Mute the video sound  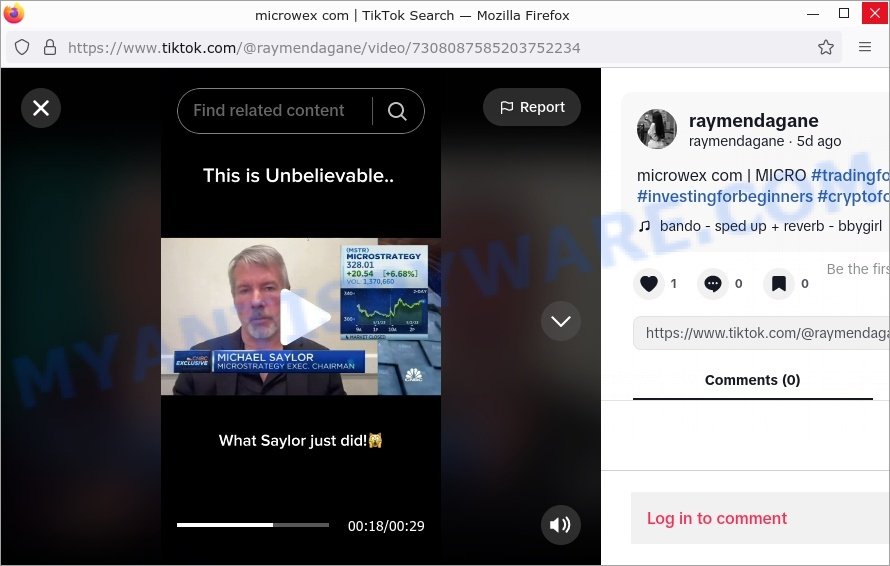(x=561, y=525)
